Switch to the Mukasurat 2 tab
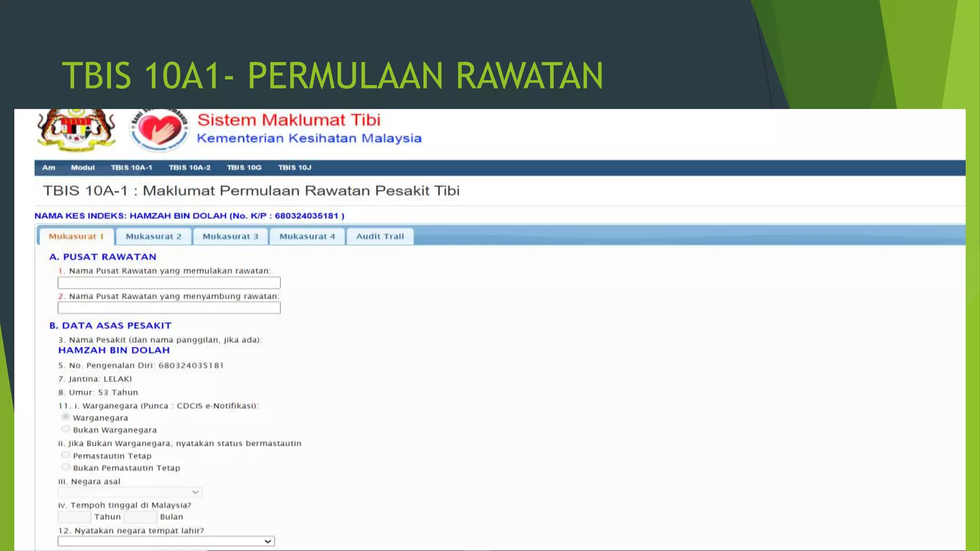The height and width of the screenshot is (551, 980). point(154,236)
